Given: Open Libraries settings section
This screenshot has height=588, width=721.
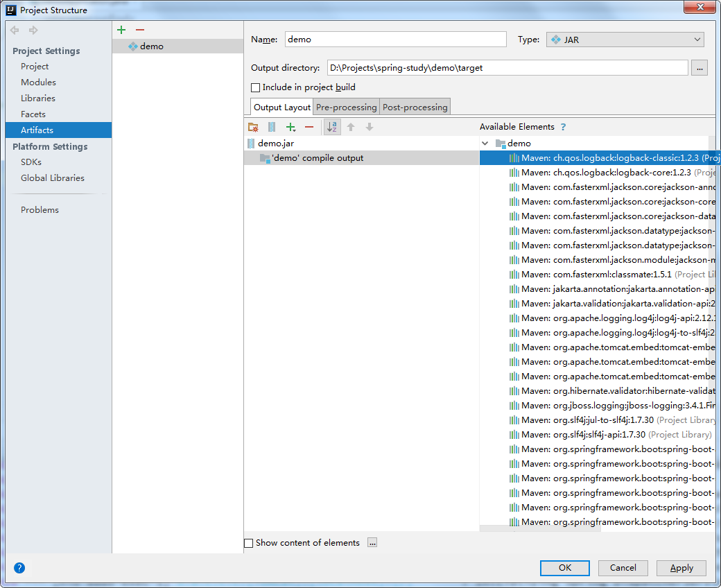Looking at the screenshot, I should click(37, 98).
